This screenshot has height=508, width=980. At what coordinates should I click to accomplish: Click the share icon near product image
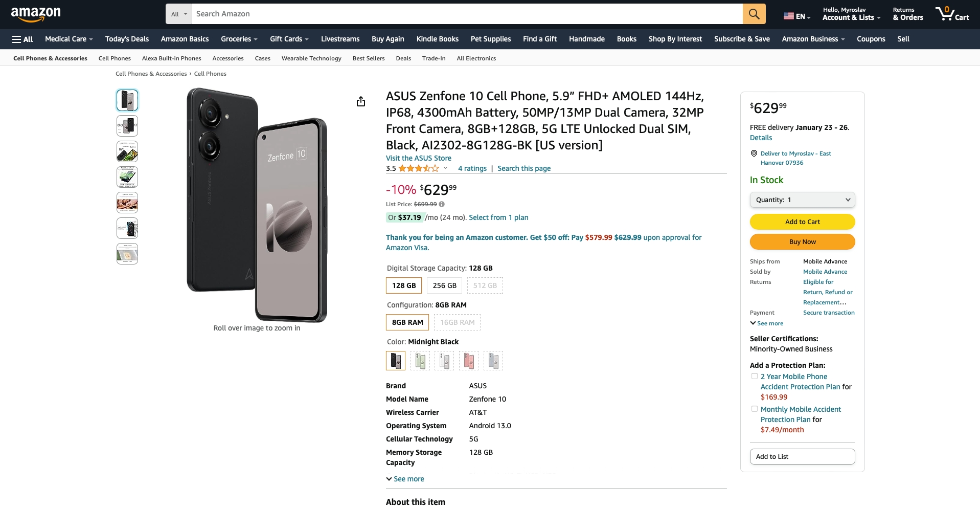coord(361,101)
